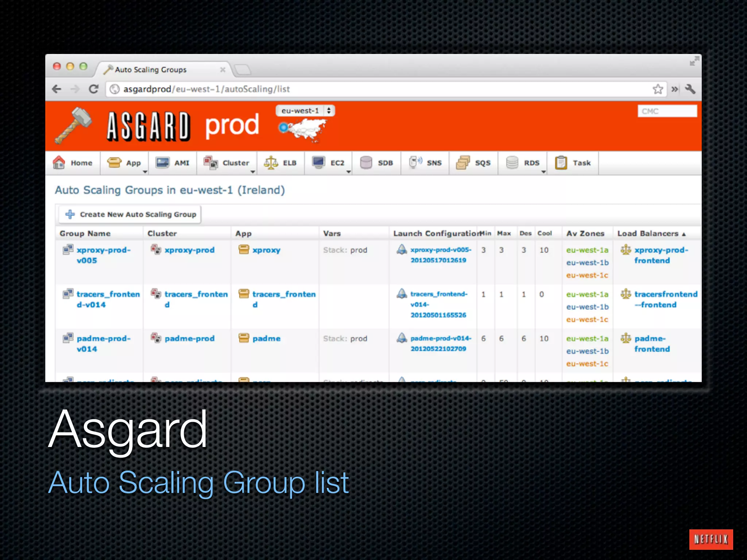Go to the ELB section

pos(280,163)
